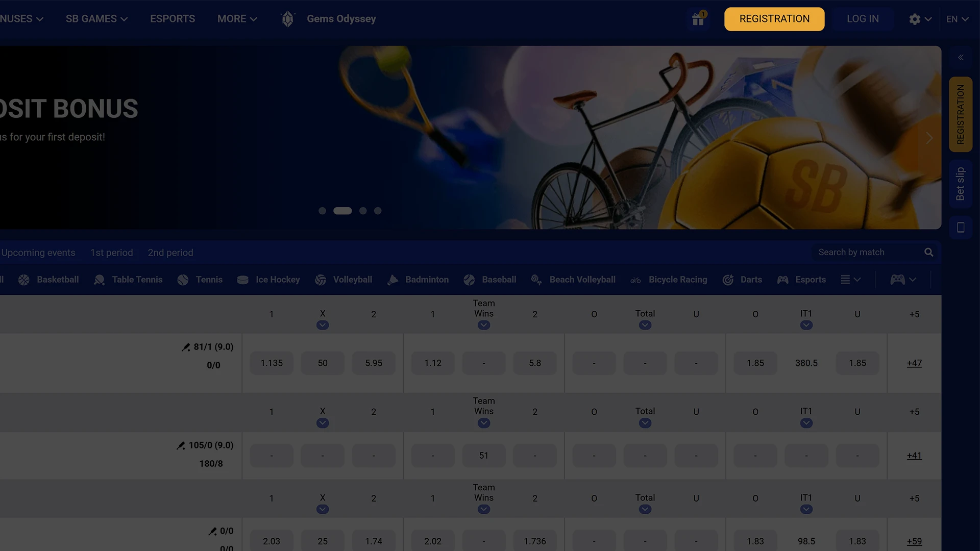Open the +47 additional markets link
The width and height of the screenshot is (980, 551).
914,363
